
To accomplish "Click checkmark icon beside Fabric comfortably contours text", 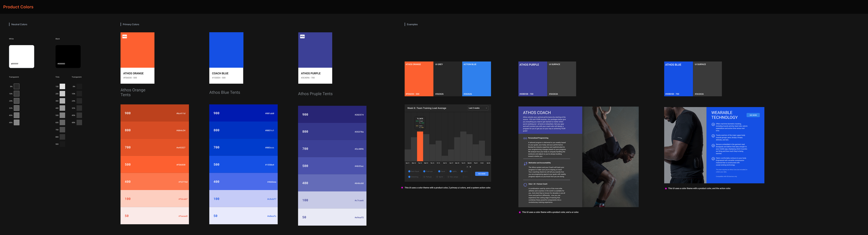I will pos(713,159).
